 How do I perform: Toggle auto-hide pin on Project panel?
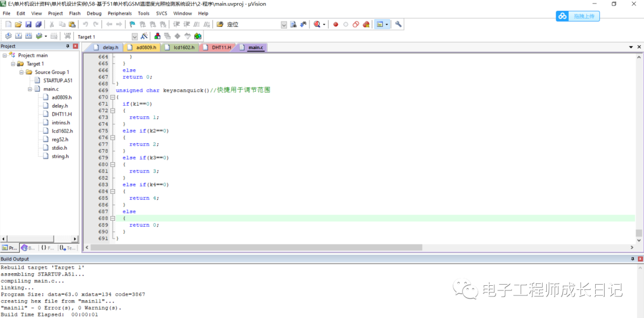coord(68,46)
